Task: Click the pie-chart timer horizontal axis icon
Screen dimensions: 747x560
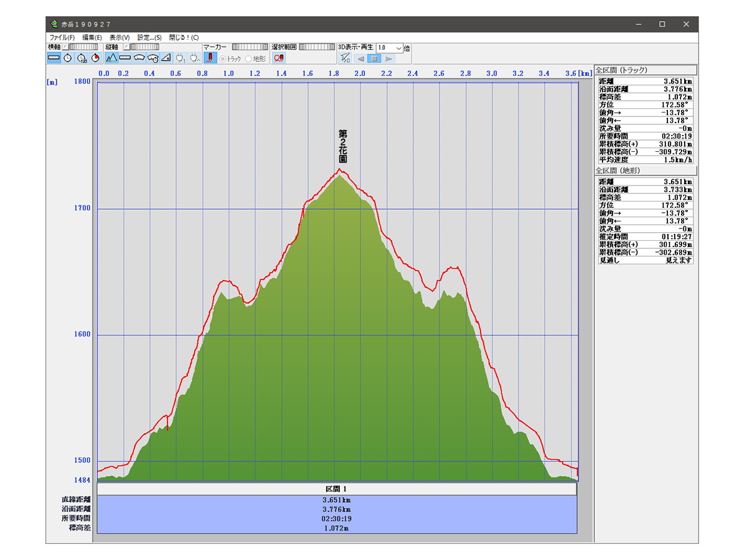Action: pyautogui.click(x=95, y=58)
